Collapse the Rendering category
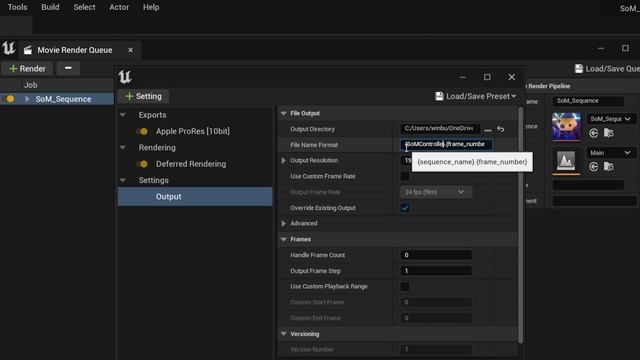 tap(123, 148)
